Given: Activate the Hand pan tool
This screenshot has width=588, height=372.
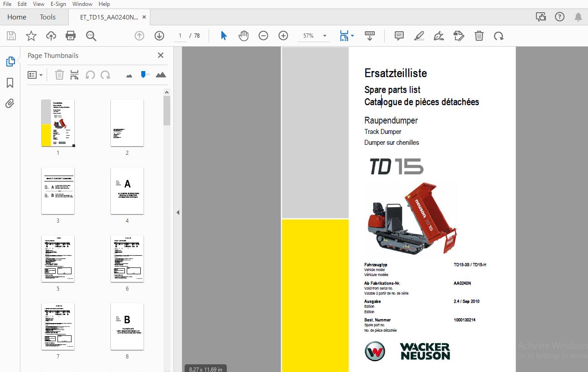Looking at the screenshot, I should coord(244,36).
